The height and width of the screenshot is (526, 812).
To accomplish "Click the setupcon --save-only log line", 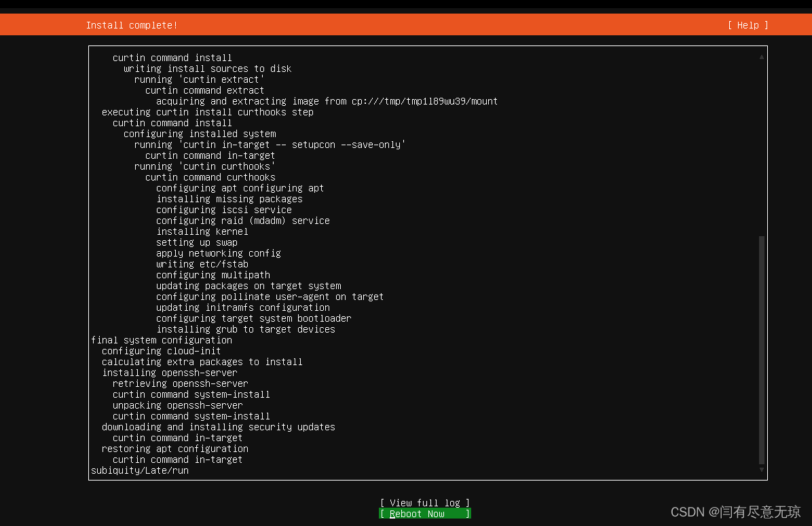I will (x=270, y=144).
